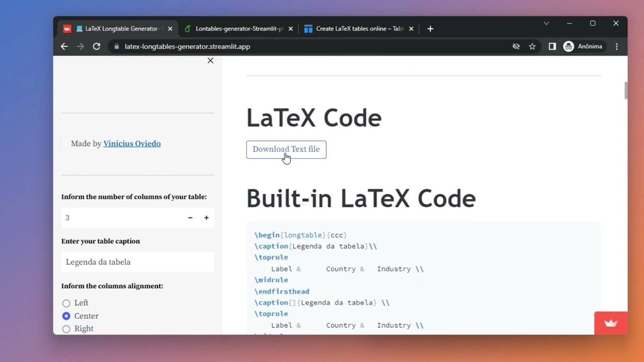This screenshot has height=362, width=644.
Task: Click the table caption input field
Action: (x=138, y=262)
